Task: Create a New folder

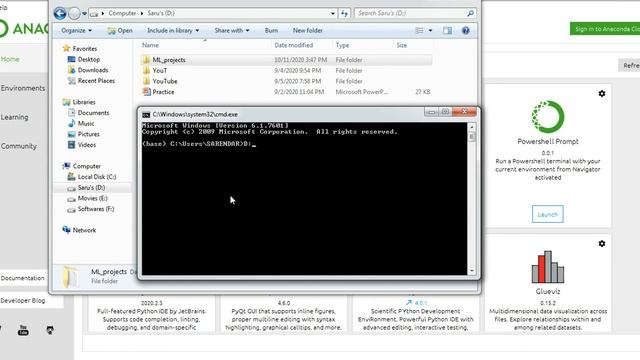Action: coord(308,31)
